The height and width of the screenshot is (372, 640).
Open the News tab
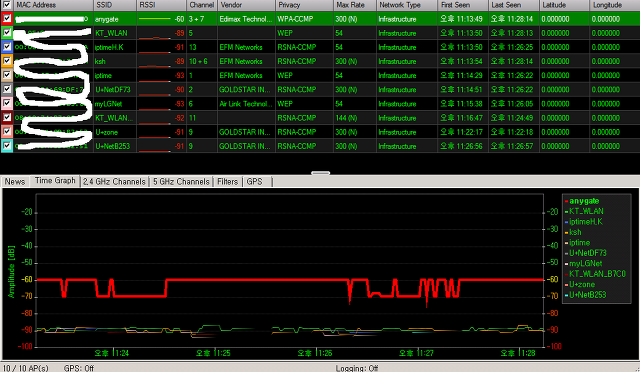coord(15,181)
